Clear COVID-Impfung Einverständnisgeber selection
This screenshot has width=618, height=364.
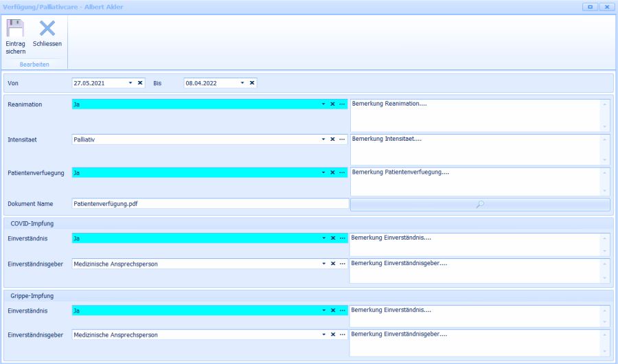(x=332, y=264)
